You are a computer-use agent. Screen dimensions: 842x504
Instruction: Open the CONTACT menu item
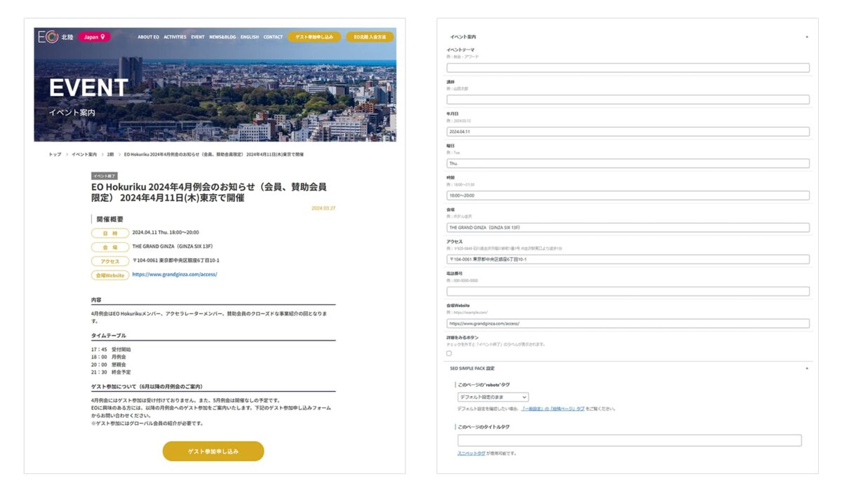273,37
